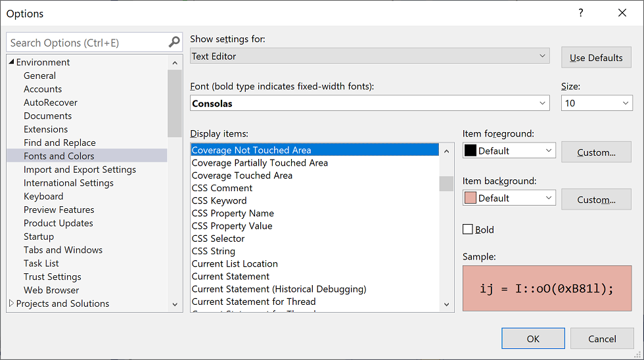The height and width of the screenshot is (360, 644).
Task: Select Tabs and Windows tree item
Action: 63,250
